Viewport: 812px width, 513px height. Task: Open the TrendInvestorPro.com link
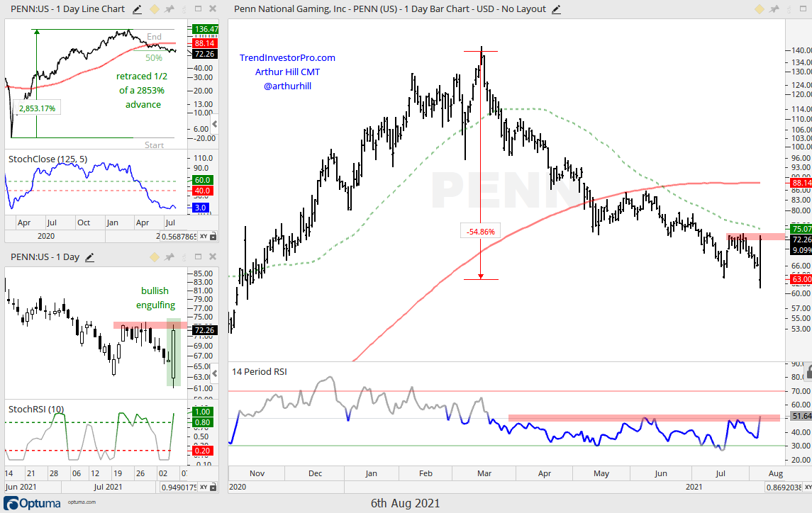coord(287,58)
